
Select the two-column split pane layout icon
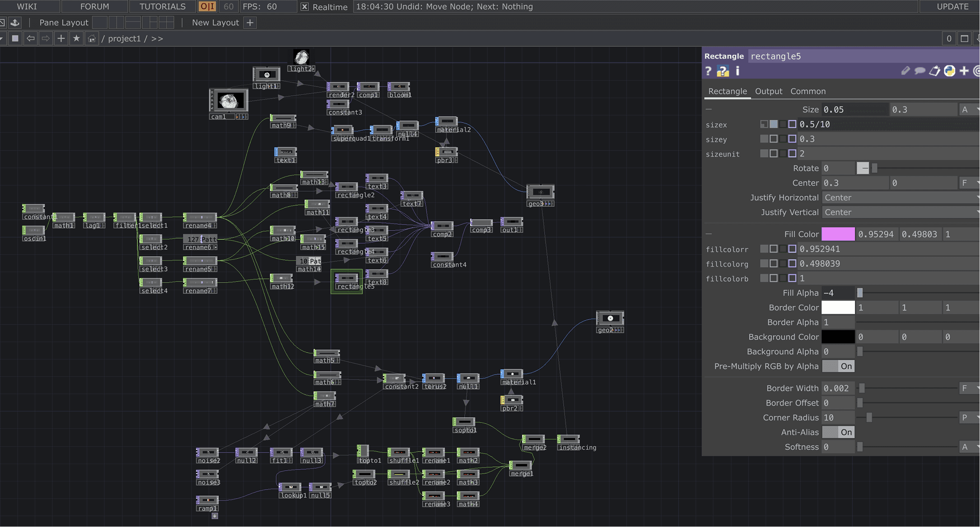[116, 22]
